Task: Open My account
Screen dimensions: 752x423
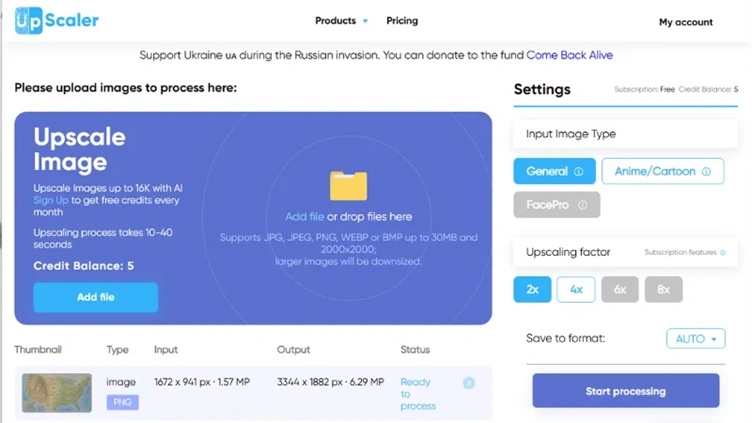Action: pos(685,22)
